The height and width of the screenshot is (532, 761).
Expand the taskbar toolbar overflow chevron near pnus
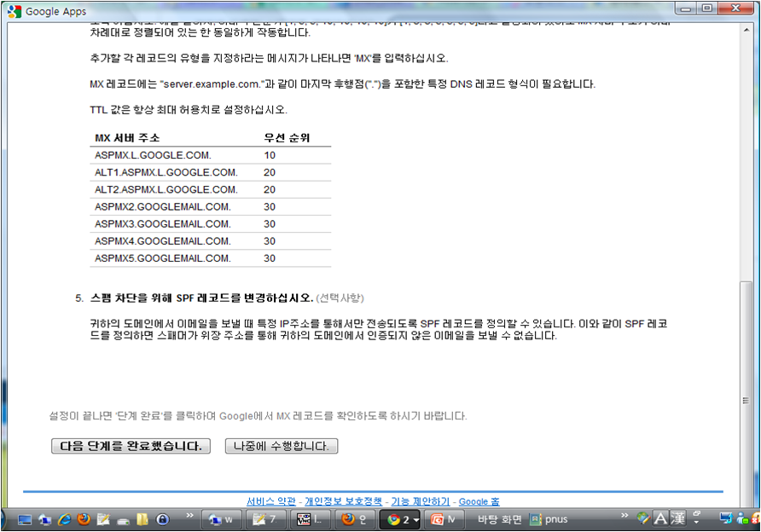624,515
